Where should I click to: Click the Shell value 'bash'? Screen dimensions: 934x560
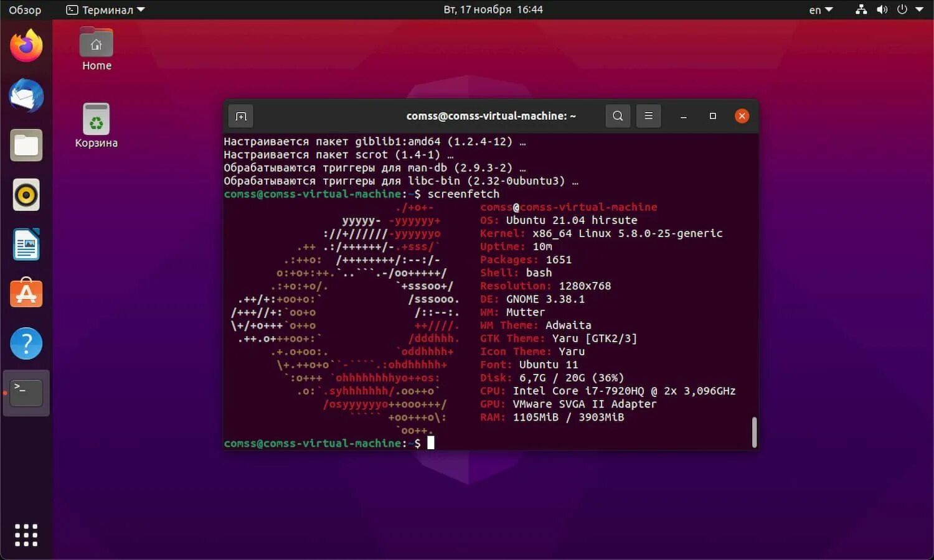pos(539,273)
